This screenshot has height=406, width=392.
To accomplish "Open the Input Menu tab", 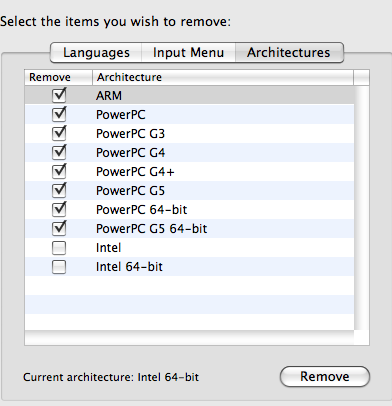I will (188, 53).
